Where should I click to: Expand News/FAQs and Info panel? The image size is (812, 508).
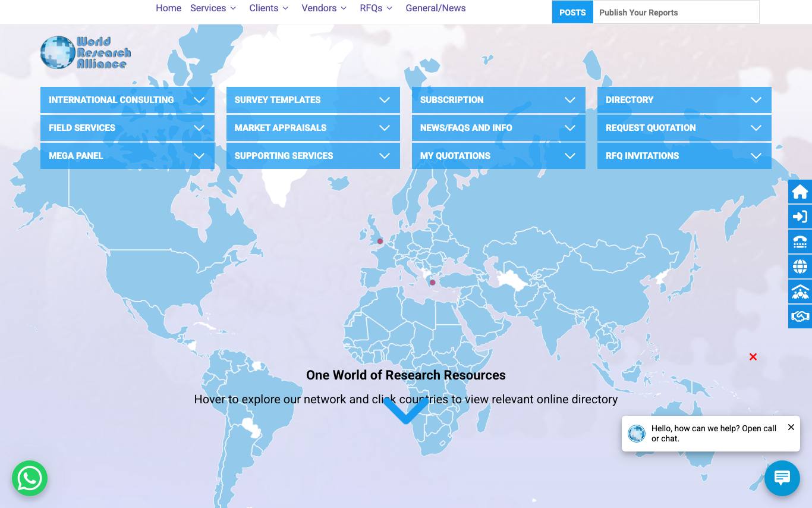[x=499, y=128]
